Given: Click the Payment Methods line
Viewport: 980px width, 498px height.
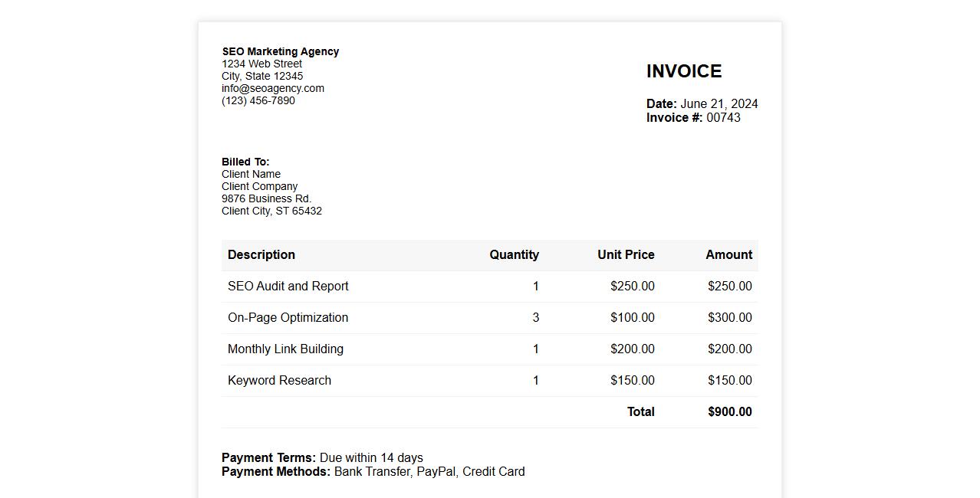Looking at the screenshot, I should (x=373, y=471).
